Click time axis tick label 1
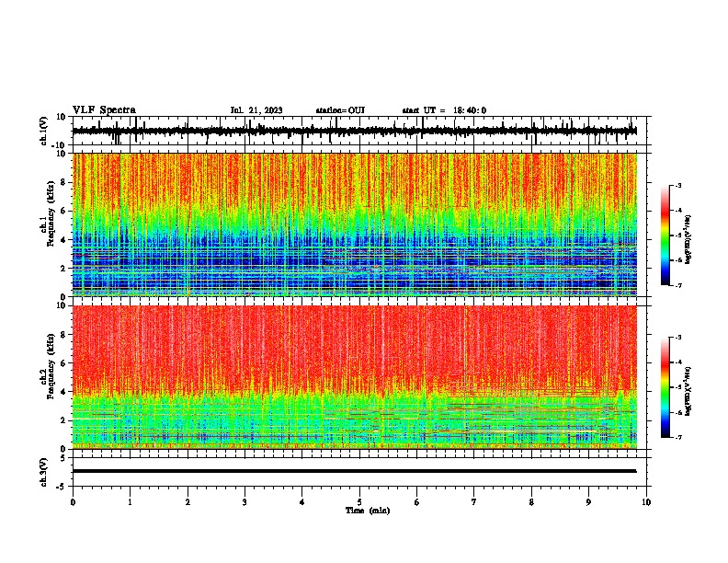The image size is (728, 563). click(130, 502)
